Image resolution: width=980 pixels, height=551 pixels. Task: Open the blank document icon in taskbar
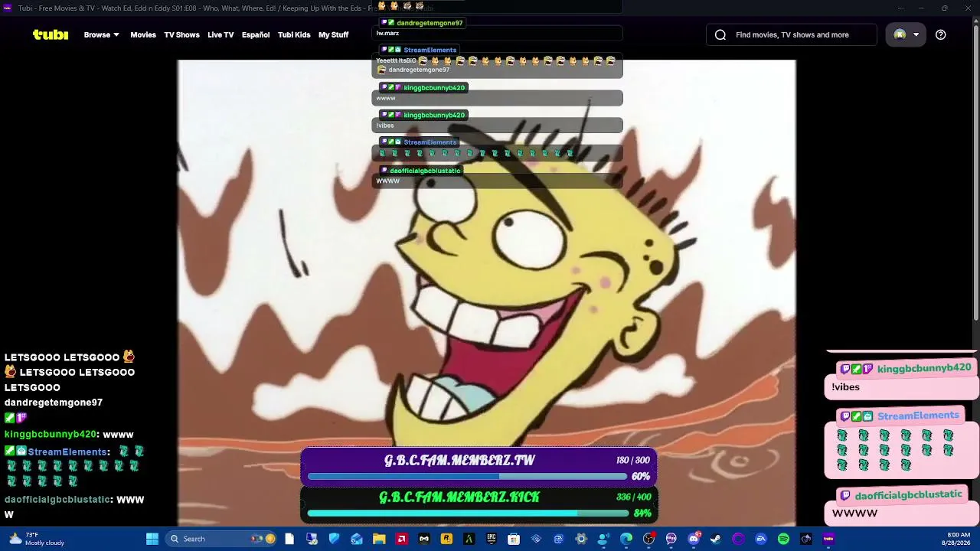(x=289, y=539)
